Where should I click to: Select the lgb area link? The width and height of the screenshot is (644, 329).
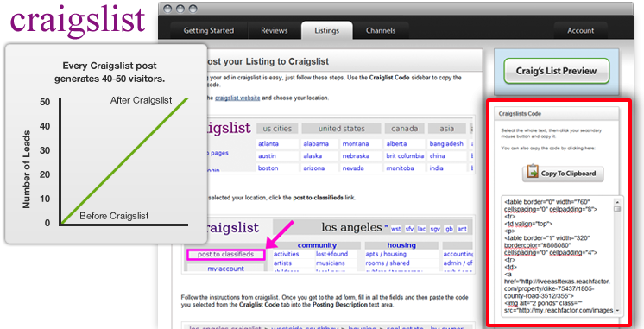pyautogui.click(x=449, y=229)
